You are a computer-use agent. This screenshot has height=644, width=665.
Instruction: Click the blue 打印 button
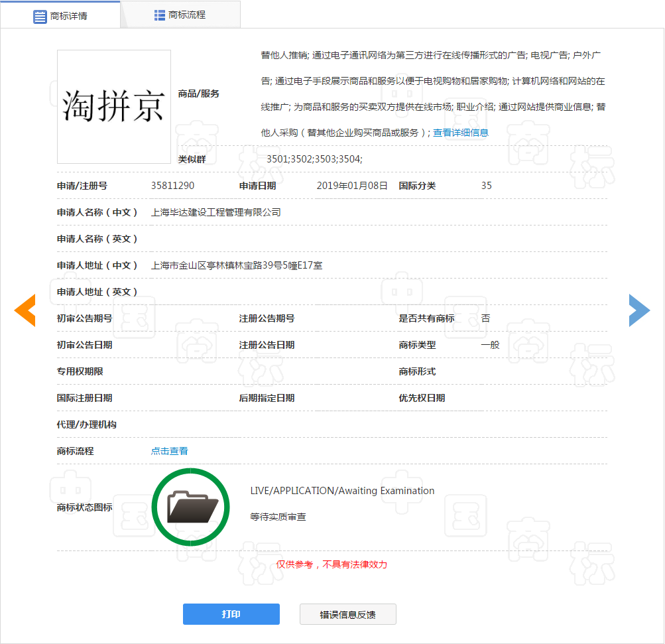[x=231, y=614]
